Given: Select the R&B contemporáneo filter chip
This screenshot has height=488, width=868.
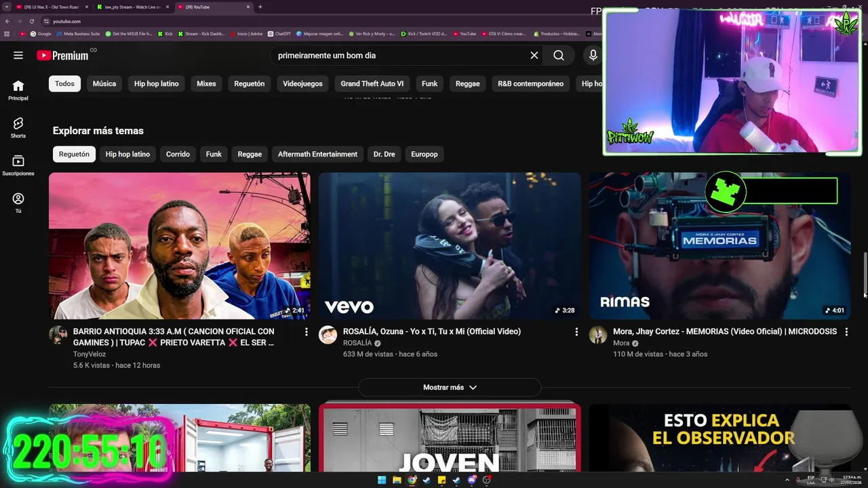Looking at the screenshot, I should click(x=530, y=83).
